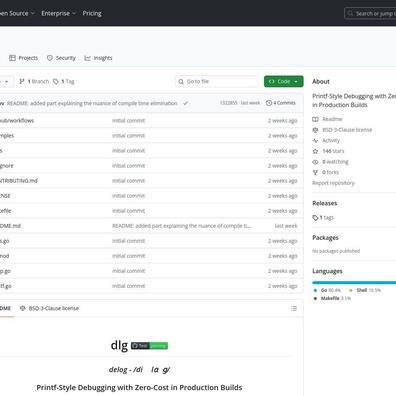Click the Insights graph icon
The width and height of the screenshot is (396, 396).
87,58
